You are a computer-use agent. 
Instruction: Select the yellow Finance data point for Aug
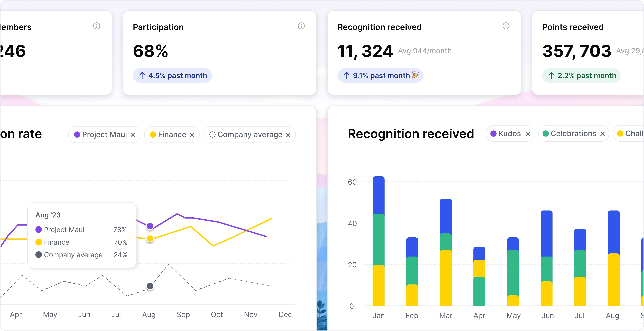pos(150,239)
